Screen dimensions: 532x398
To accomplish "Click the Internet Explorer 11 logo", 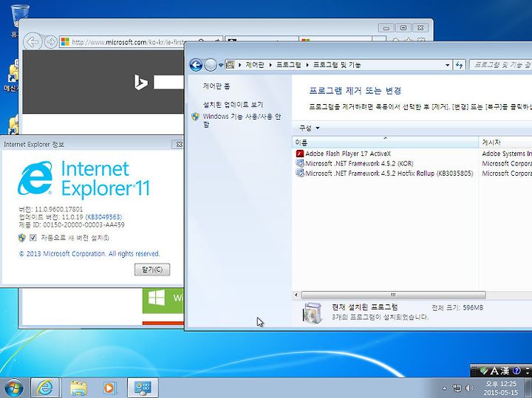I will coord(83,179).
